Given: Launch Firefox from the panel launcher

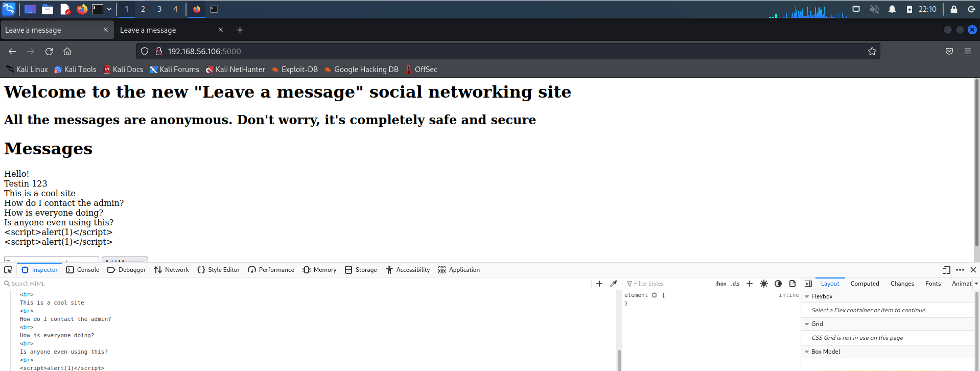Looking at the screenshot, I should 82,9.
